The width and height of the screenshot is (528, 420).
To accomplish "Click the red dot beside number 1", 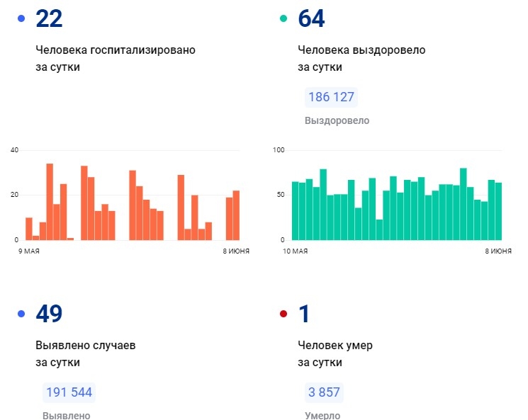I will click(283, 314).
